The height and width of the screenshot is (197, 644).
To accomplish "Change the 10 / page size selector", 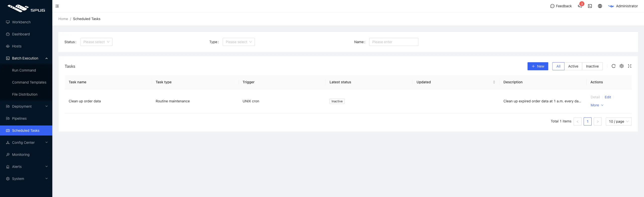I will tap(619, 121).
